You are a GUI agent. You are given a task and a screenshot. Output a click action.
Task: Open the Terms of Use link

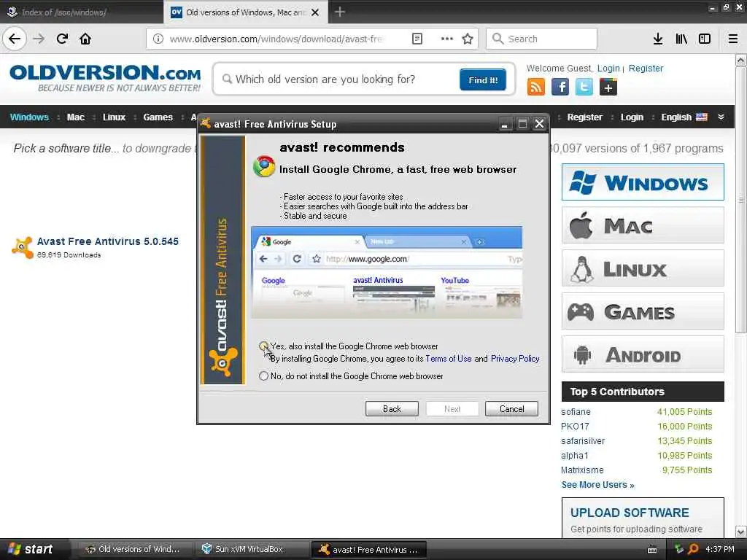449,359
